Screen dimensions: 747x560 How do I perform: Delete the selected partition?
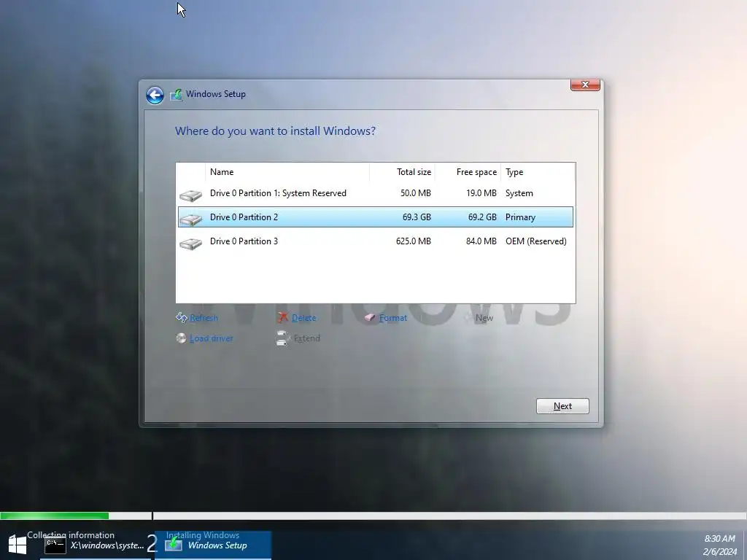click(x=304, y=318)
